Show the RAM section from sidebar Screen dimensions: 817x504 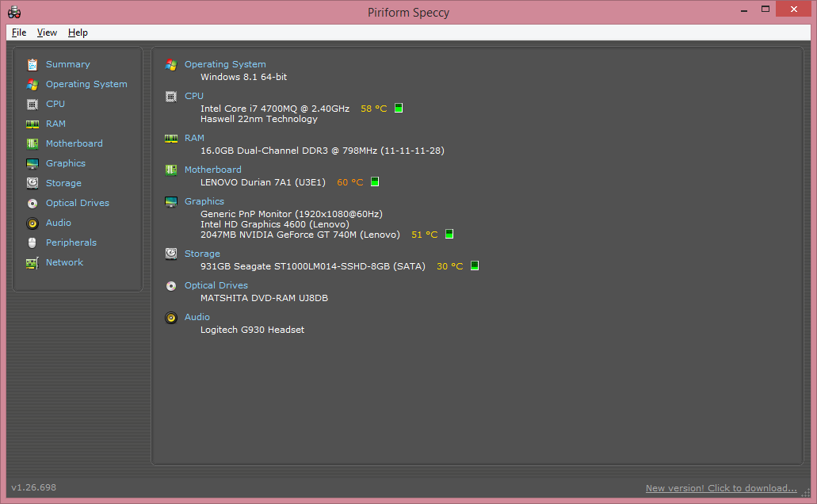(55, 124)
